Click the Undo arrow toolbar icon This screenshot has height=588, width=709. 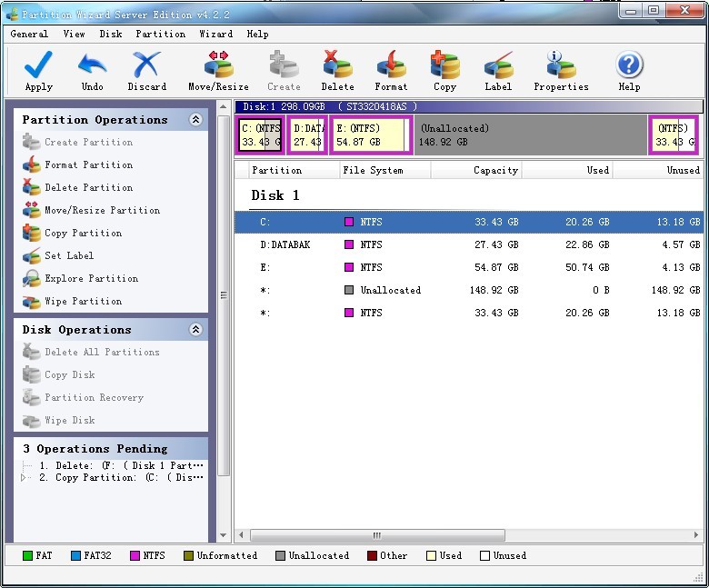[92, 65]
